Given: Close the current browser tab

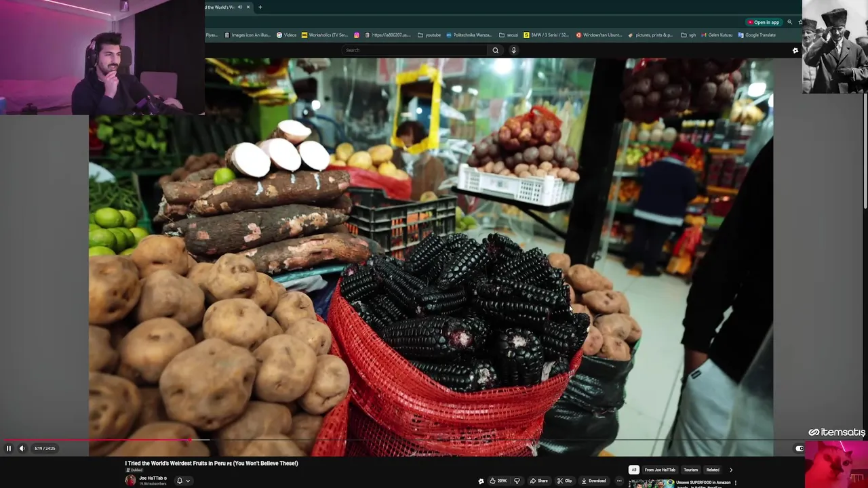Looking at the screenshot, I should pyautogui.click(x=248, y=7).
